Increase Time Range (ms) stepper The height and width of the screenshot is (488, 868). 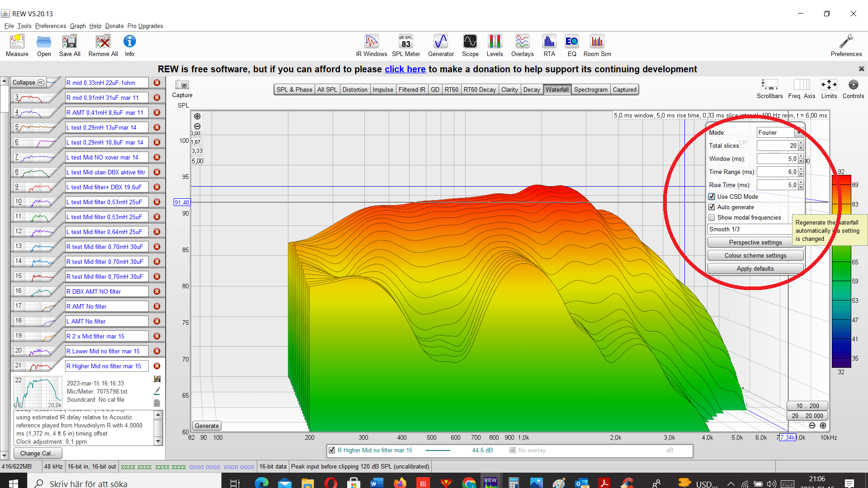801,169
